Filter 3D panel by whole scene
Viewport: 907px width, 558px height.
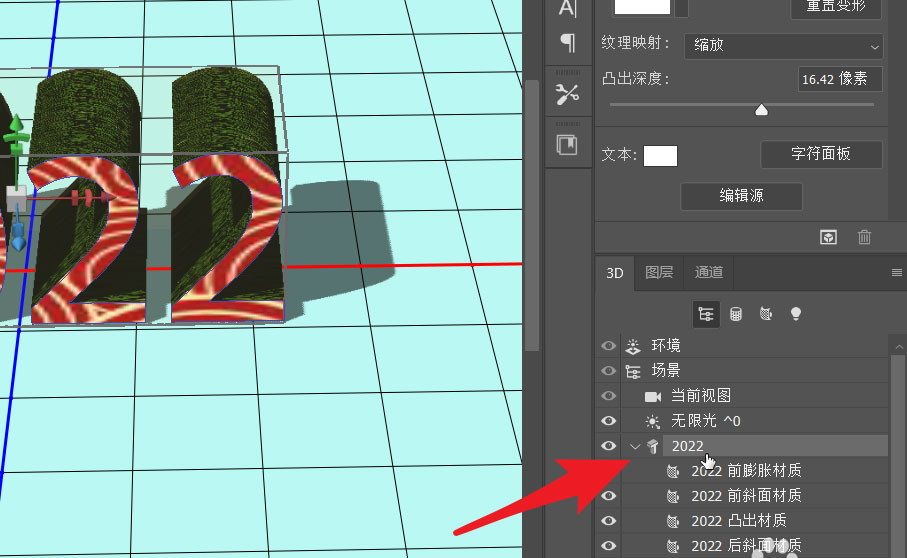[x=706, y=313]
